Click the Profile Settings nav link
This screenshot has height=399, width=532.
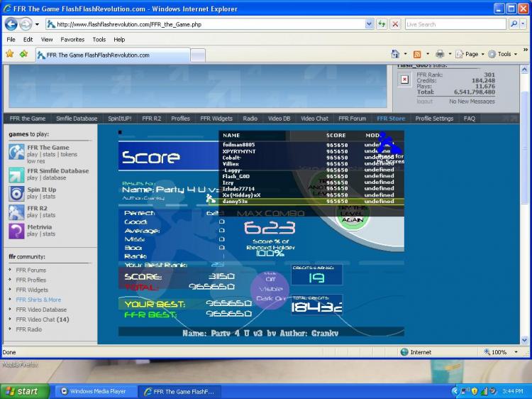point(433,119)
